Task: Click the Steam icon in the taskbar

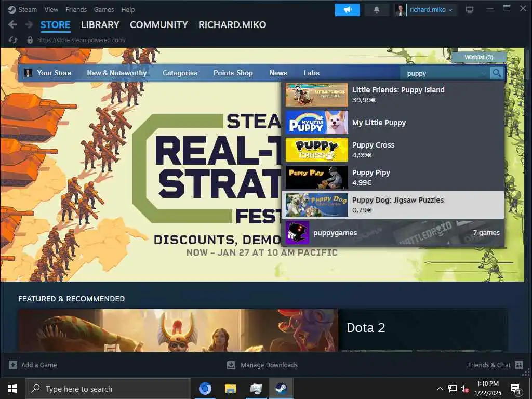Action: click(281, 389)
